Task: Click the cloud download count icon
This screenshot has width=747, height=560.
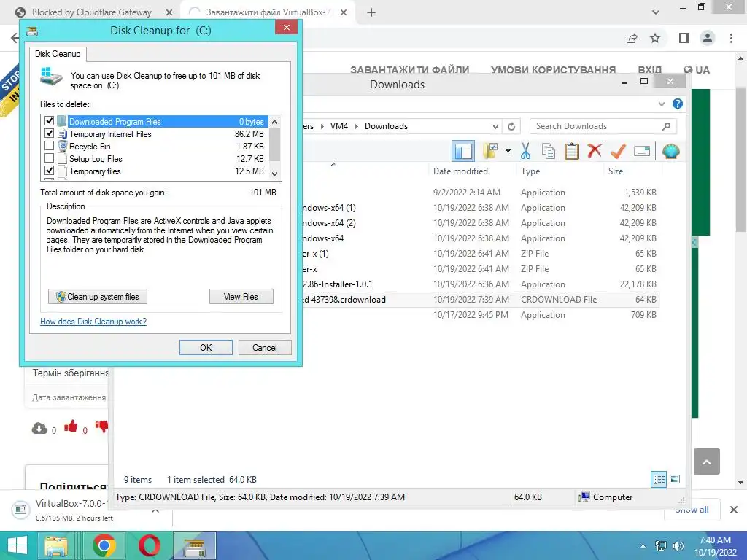Action: pyautogui.click(x=39, y=429)
